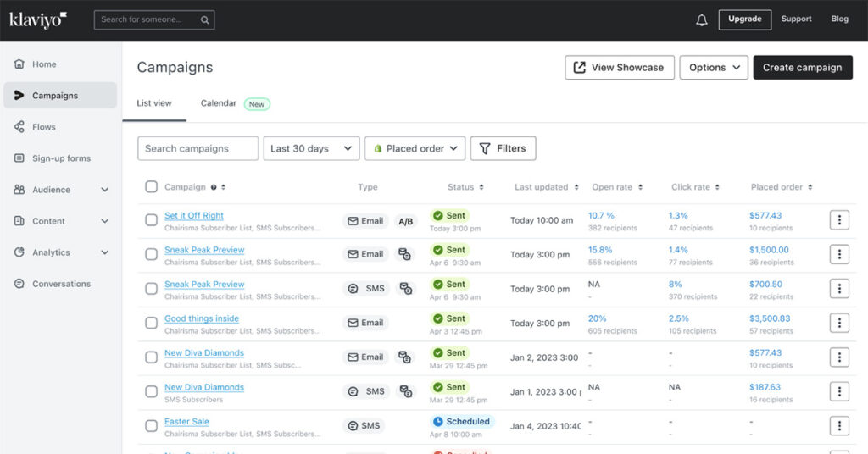Toggle the select-all campaigns header checkbox
Image resolution: width=868 pixels, height=454 pixels.
point(151,187)
